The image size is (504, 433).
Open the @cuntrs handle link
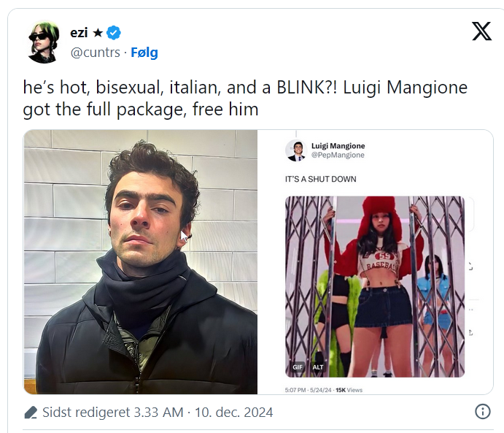tap(95, 53)
